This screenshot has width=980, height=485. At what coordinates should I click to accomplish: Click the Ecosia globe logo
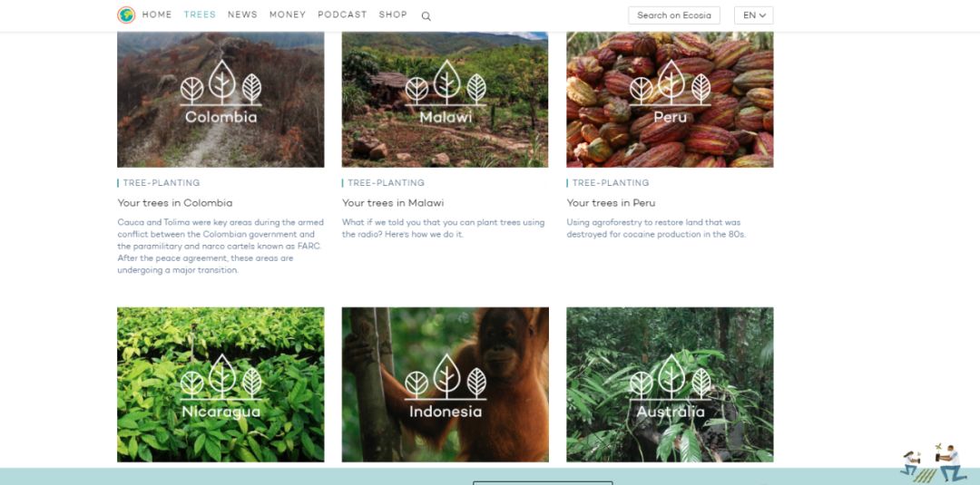tap(126, 15)
